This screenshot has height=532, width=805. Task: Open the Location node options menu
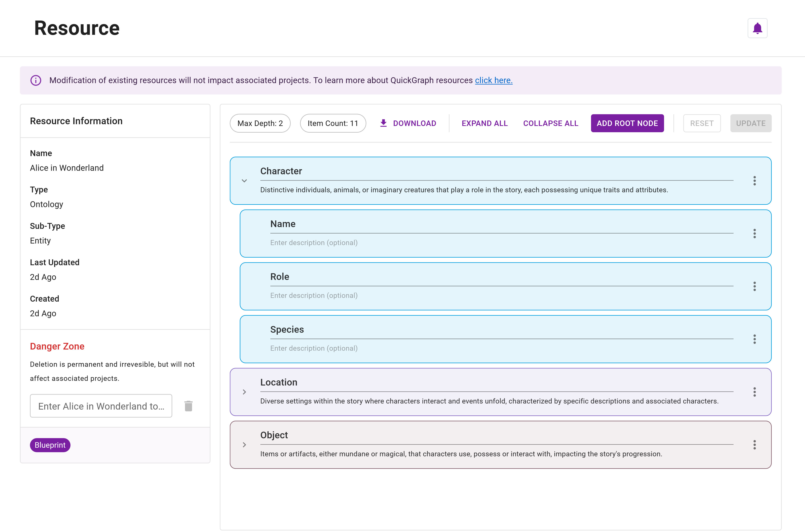755,392
